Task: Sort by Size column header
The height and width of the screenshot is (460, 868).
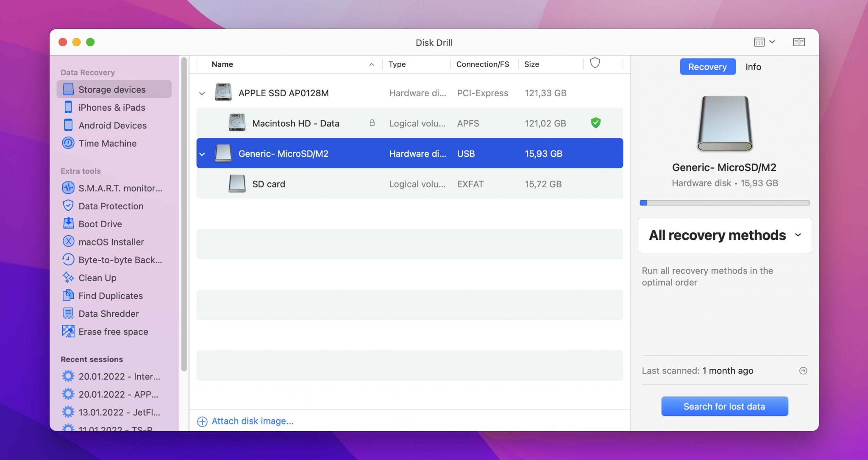Action: tap(531, 64)
